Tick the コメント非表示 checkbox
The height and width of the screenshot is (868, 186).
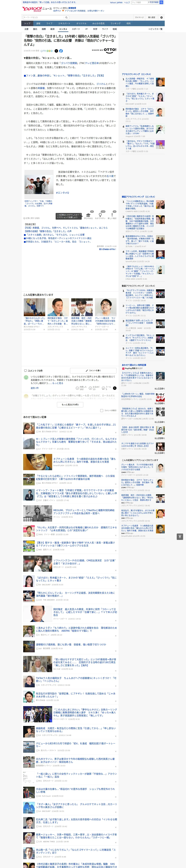[102, 410]
